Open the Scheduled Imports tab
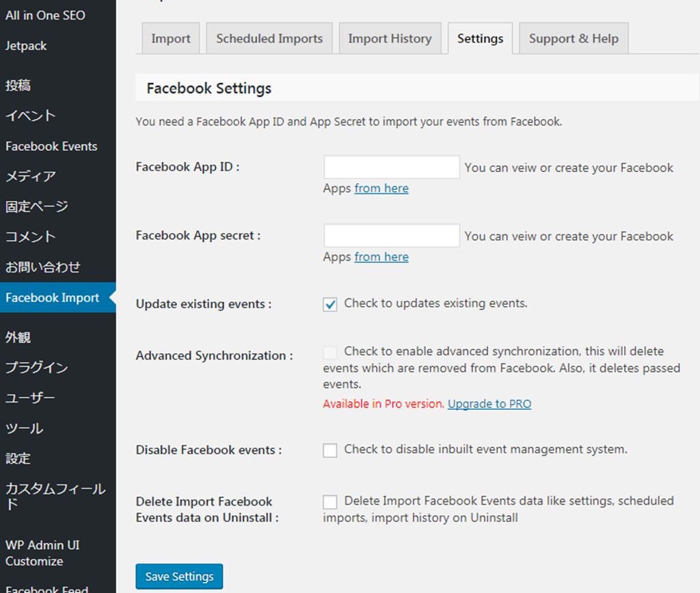 tap(269, 39)
